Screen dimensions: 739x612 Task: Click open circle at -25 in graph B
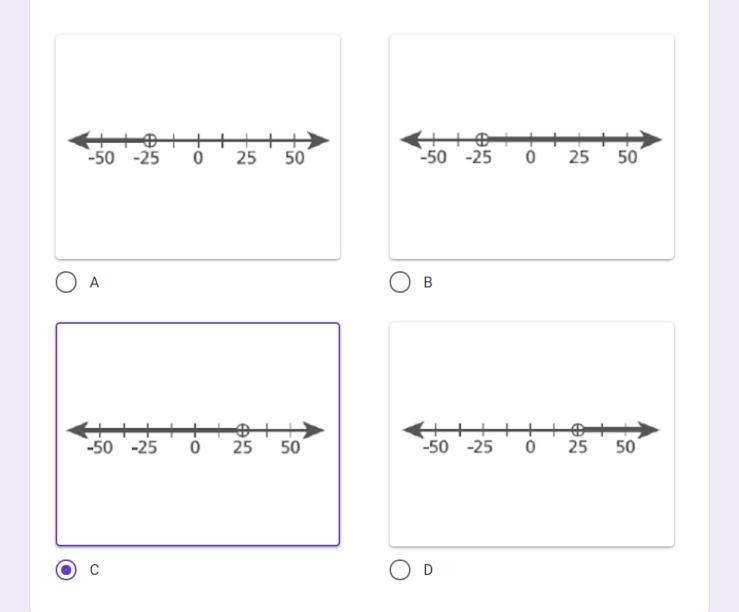click(482, 140)
